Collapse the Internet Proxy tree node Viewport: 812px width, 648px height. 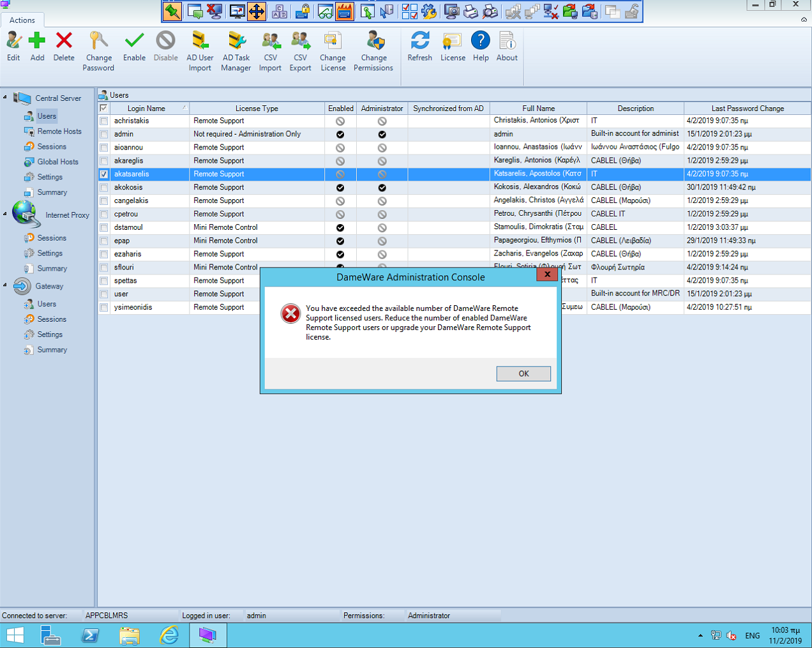coord(5,214)
